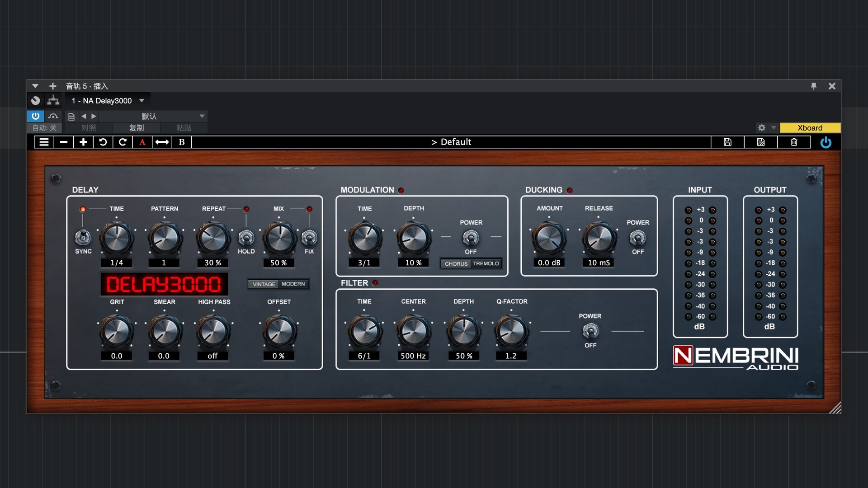The height and width of the screenshot is (488, 868).
Task: Click the Ducking AMOUNT knob
Action: [549, 238]
